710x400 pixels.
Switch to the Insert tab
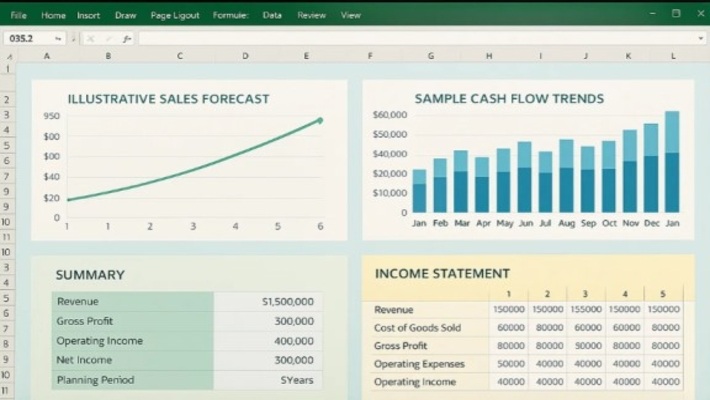pyautogui.click(x=88, y=15)
